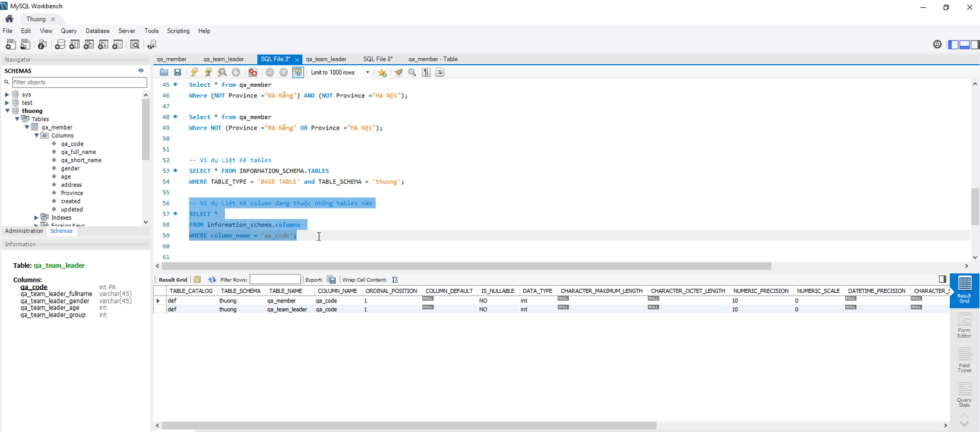Toggle invisible characters display
This screenshot has height=432, width=980.
[426, 72]
